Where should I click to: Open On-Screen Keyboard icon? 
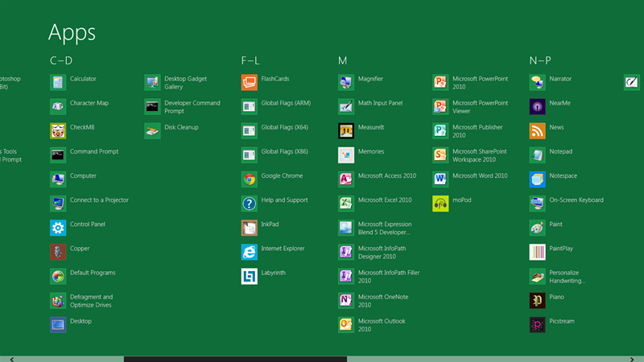[537, 204]
